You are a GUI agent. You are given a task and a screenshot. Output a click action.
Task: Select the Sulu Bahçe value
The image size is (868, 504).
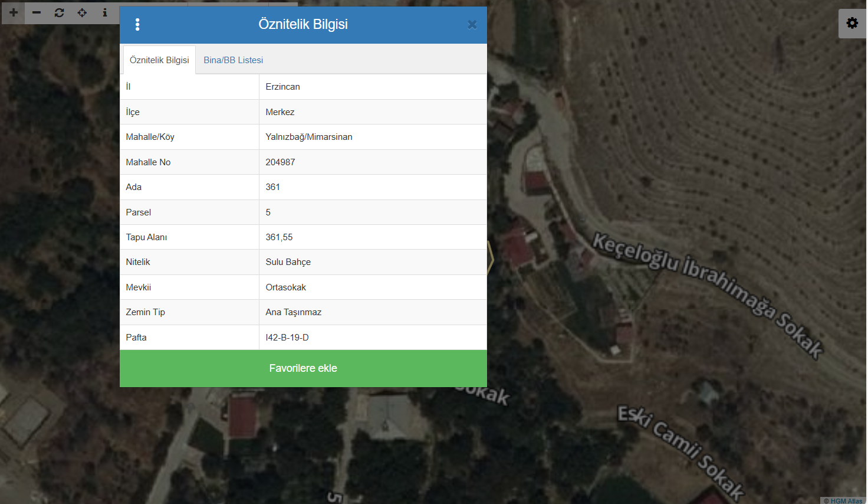click(288, 262)
